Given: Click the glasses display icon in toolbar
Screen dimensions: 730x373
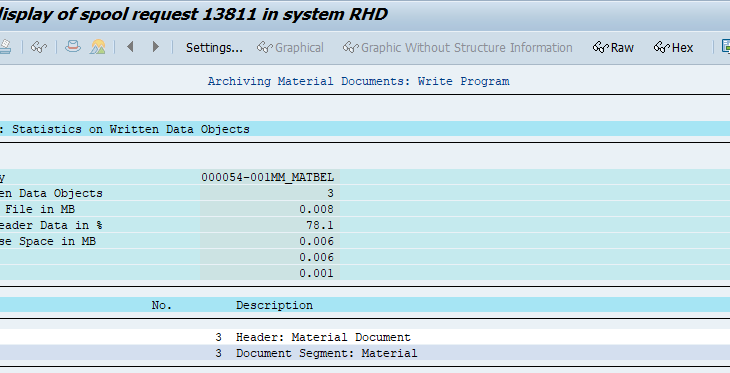Looking at the screenshot, I should click(x=39, y=47).
